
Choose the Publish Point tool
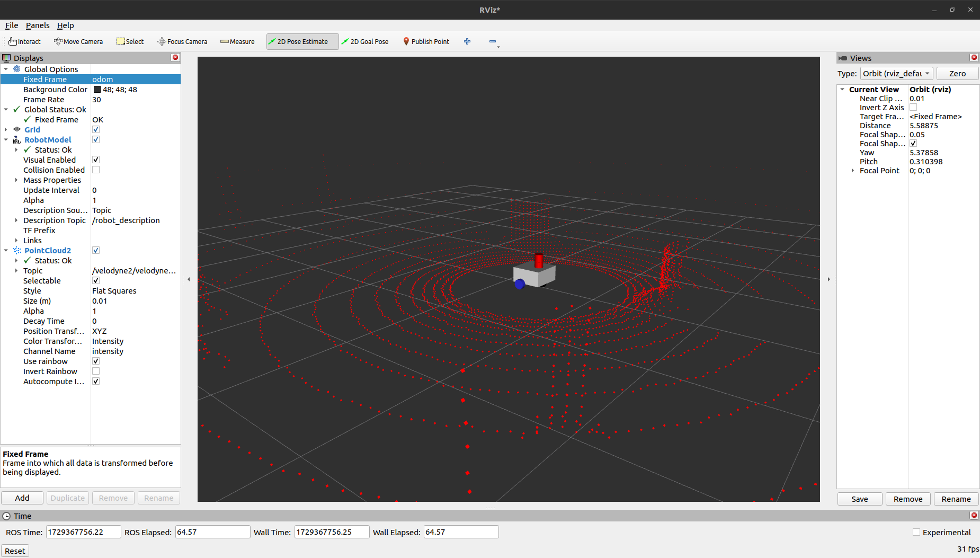pyautogui.click(x=426, y=41)
